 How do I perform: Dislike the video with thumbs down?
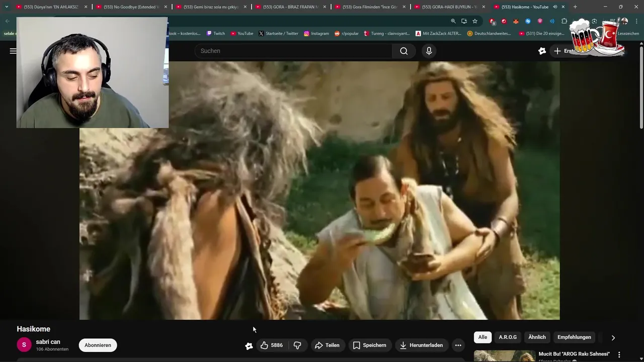[x=297, y=345]
